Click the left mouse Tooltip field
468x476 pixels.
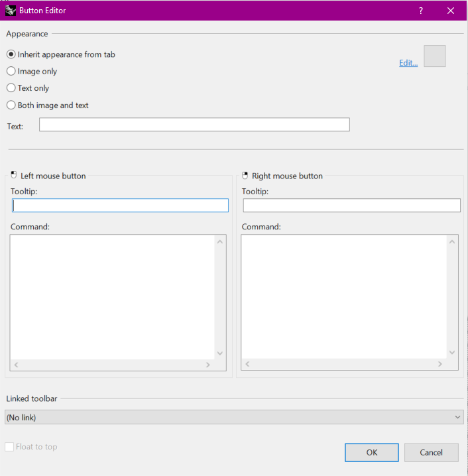click(x=121, y=206)
